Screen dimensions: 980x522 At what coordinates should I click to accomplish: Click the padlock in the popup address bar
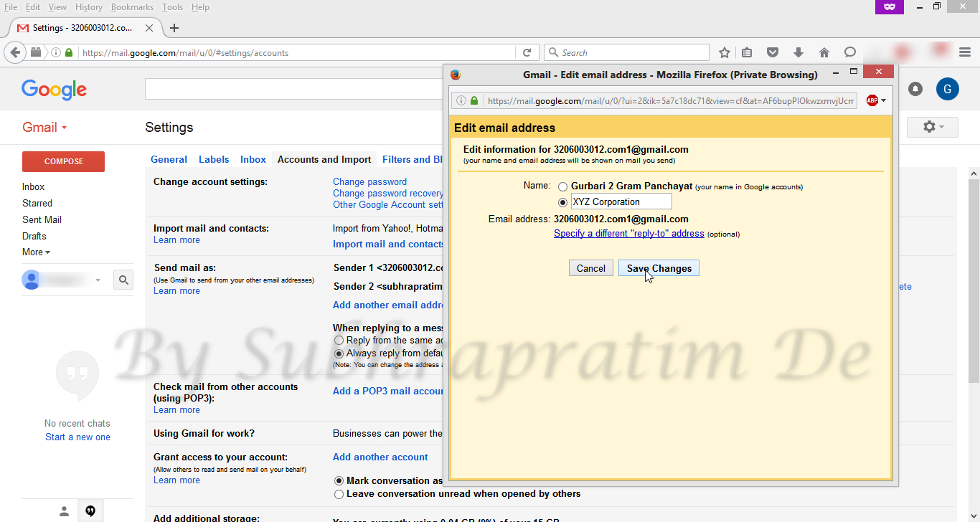click(x=474, y=101)
